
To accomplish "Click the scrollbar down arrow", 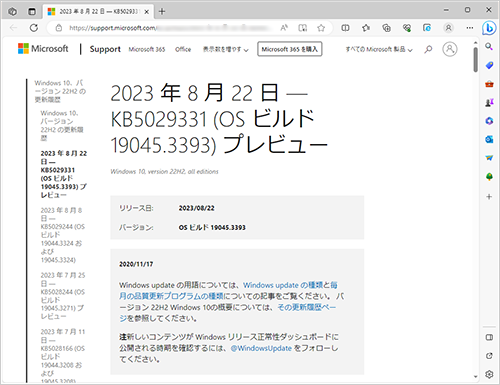I will click(x=476, y=377).
